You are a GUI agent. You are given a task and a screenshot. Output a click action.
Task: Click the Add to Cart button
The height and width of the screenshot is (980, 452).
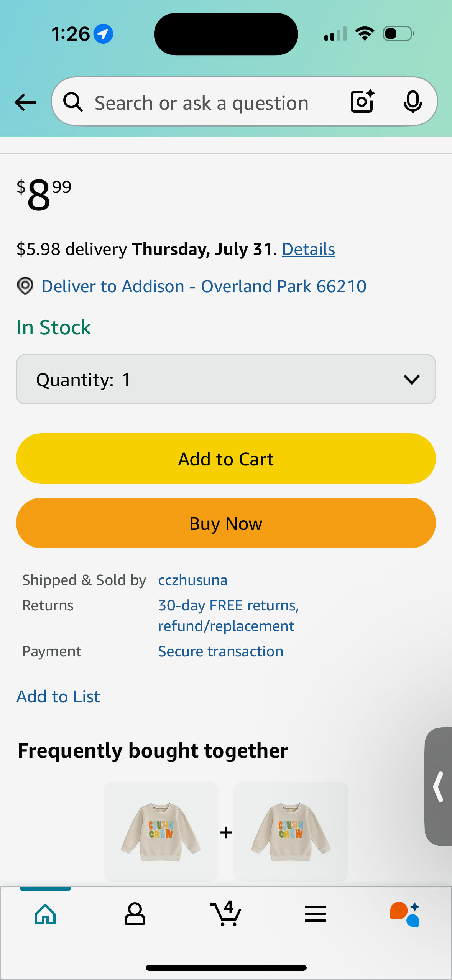pyautogui.click(x=226, y=459)
